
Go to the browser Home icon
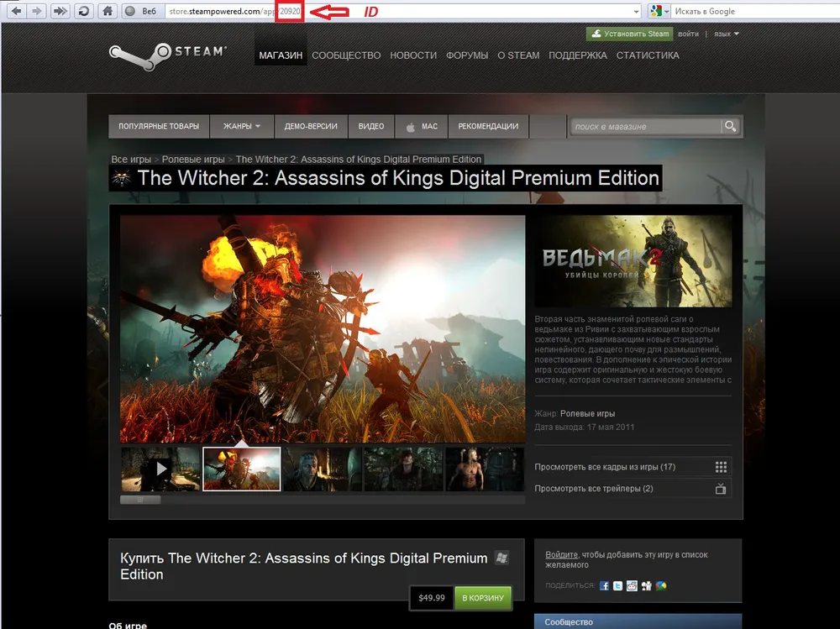(x=107, y=11)
